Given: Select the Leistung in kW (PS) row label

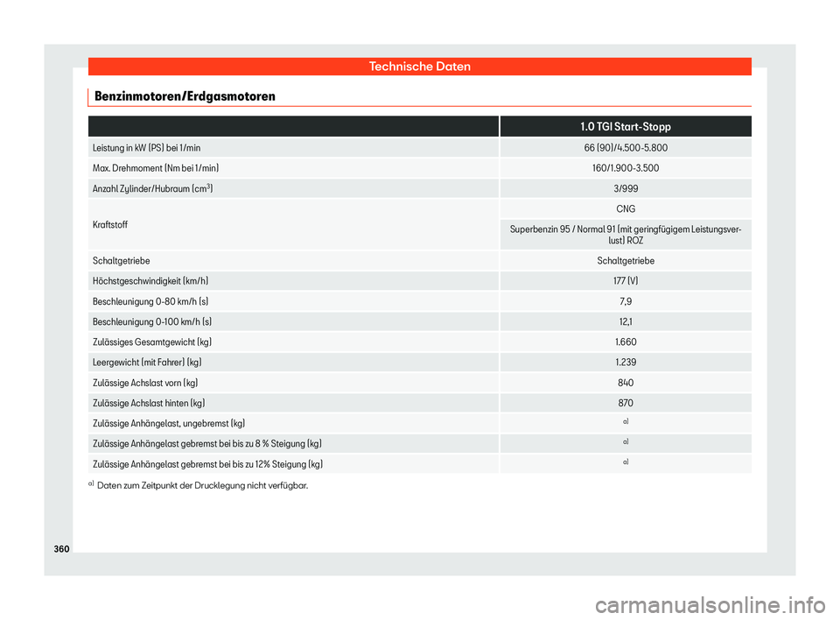Looking at the screenshot, I should pos(147,147).
